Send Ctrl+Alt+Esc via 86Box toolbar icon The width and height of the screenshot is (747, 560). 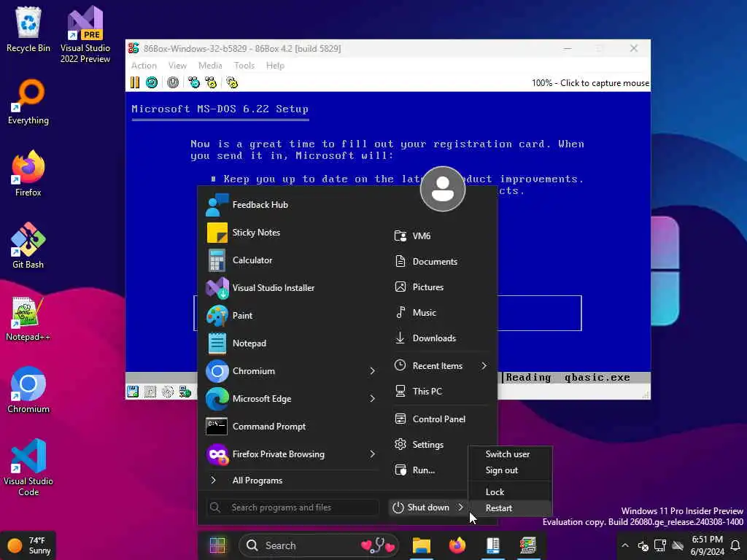211,82
